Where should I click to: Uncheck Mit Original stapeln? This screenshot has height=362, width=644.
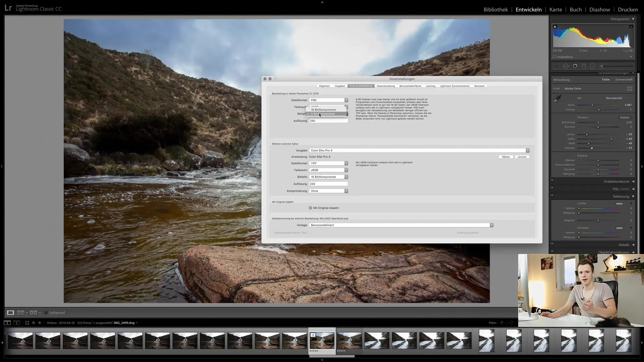pos(310,208)
